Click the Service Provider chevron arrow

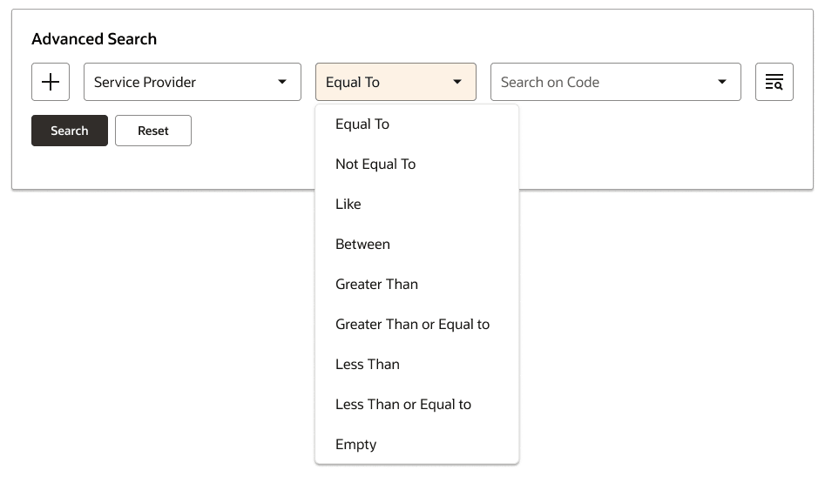click(x=281, y=81)
